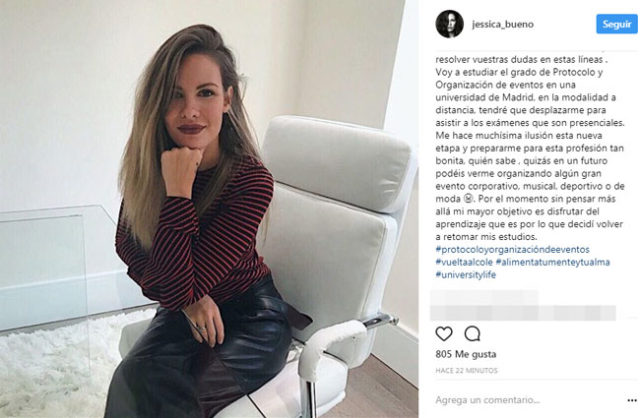This screenshot has width=640, height=418.
Task: Open the three-dot more options menu
Action: [631, 400]
